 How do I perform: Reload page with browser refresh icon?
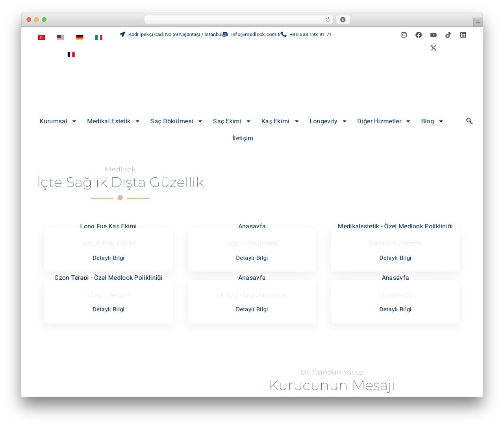(x=328, y=20)
